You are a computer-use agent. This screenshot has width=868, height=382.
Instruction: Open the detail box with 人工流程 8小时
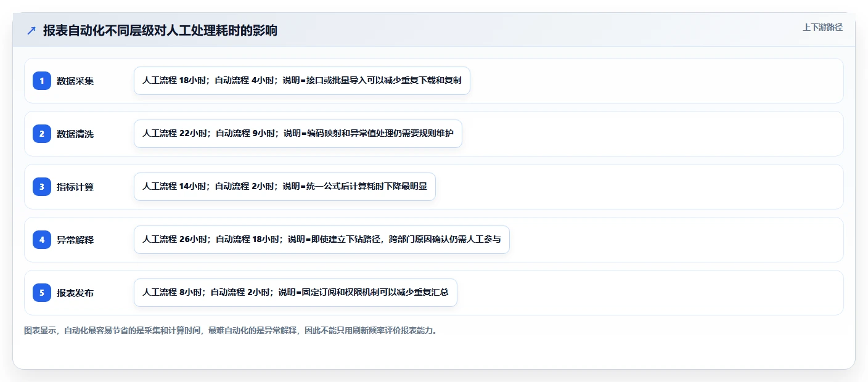point(295,293)
